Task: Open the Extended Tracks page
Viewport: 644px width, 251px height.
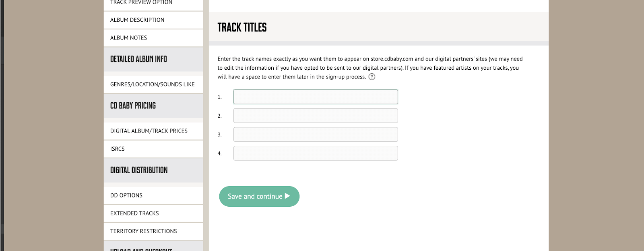Action: 134,214
